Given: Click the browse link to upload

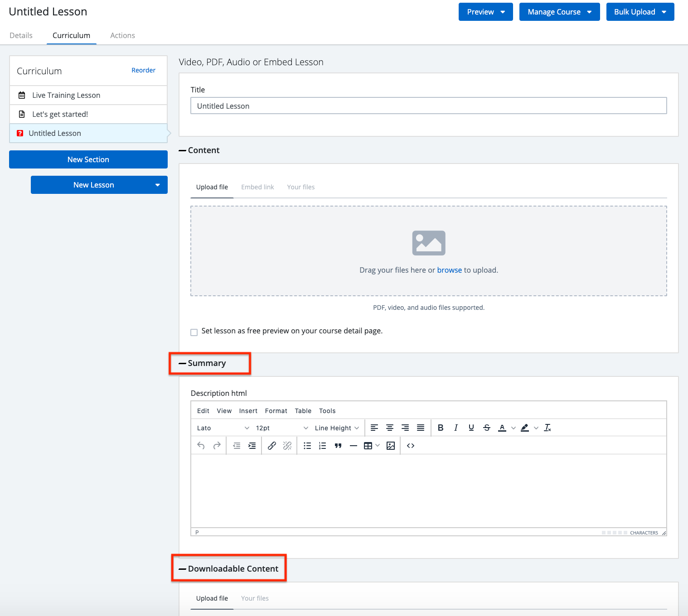Looking at the screenshot, I should coord(449,270).
